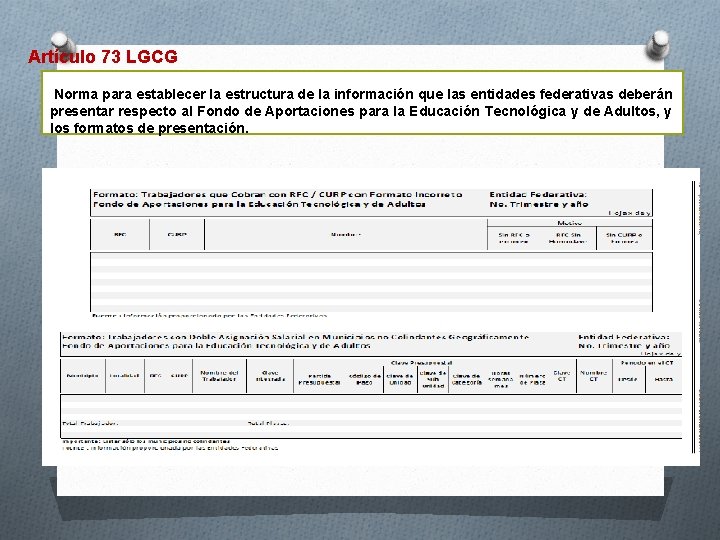Click the "Hasta" column header
Image resolution: width=720 pixels, height=540 pixels.
pos(664,379)
